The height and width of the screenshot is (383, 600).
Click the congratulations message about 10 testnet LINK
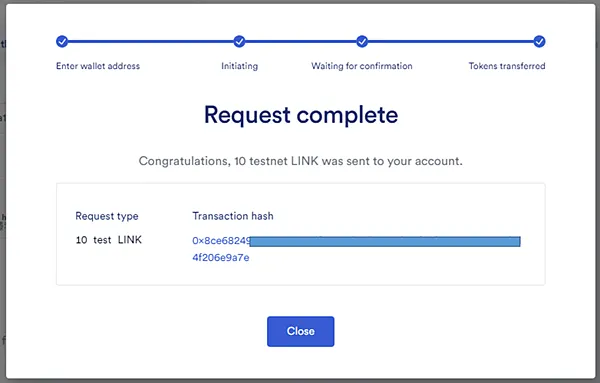[x=300, y=161]
